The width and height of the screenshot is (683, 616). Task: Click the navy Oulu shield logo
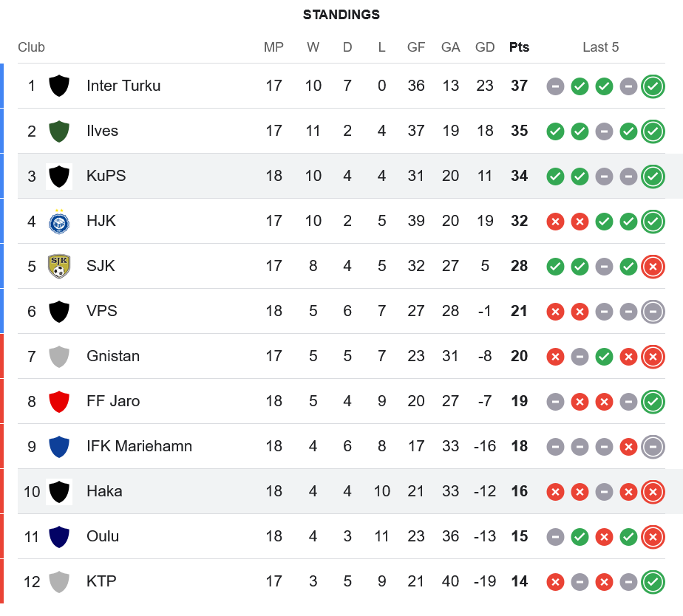59,536
